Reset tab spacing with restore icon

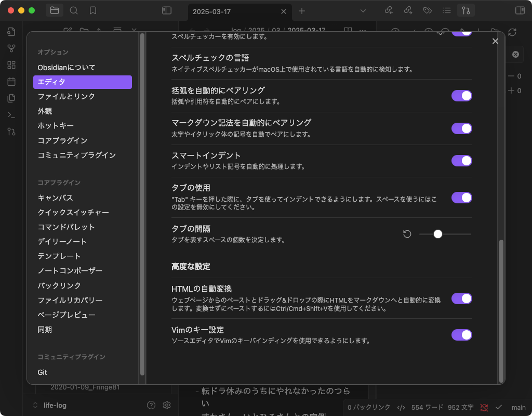point(407,234)
